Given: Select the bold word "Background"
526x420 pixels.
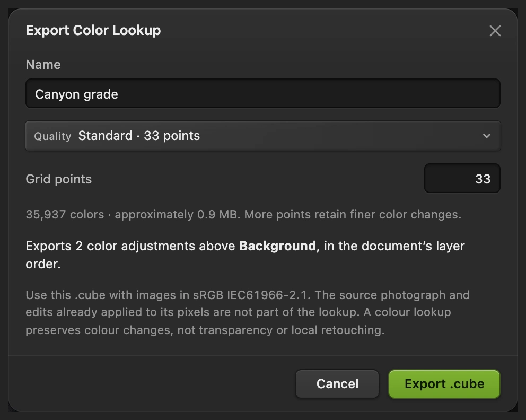Looking at the screenshot, I should (x=277, y=246).
